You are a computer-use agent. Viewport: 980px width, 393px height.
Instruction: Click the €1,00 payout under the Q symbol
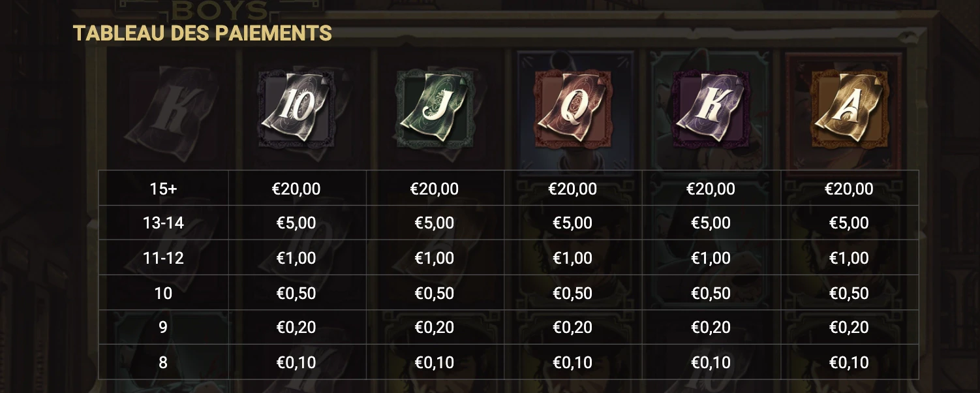(x=573, y=258)
